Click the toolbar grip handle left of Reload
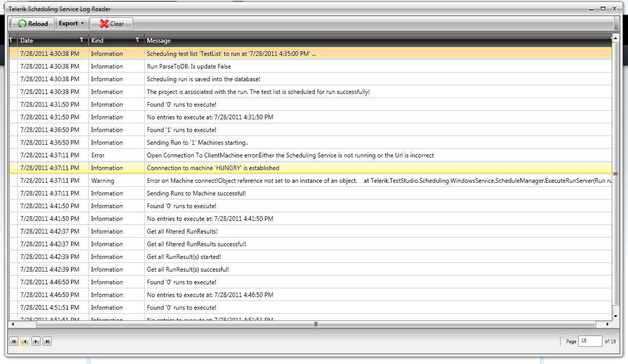 [x=10, y=23]
